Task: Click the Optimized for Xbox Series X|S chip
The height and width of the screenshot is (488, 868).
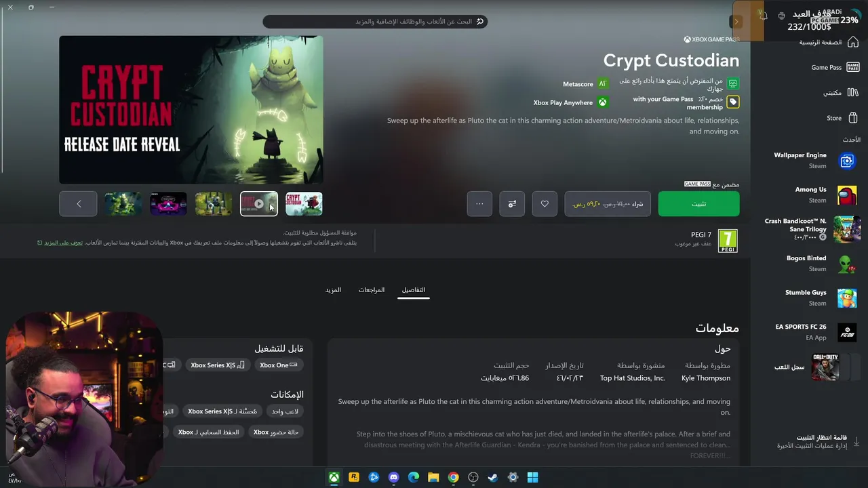Action: pos(222,411)
